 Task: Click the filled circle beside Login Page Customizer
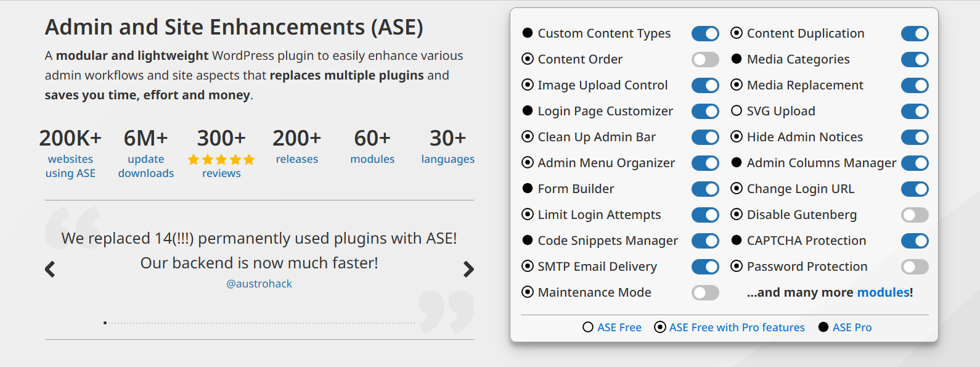[528, 111]
